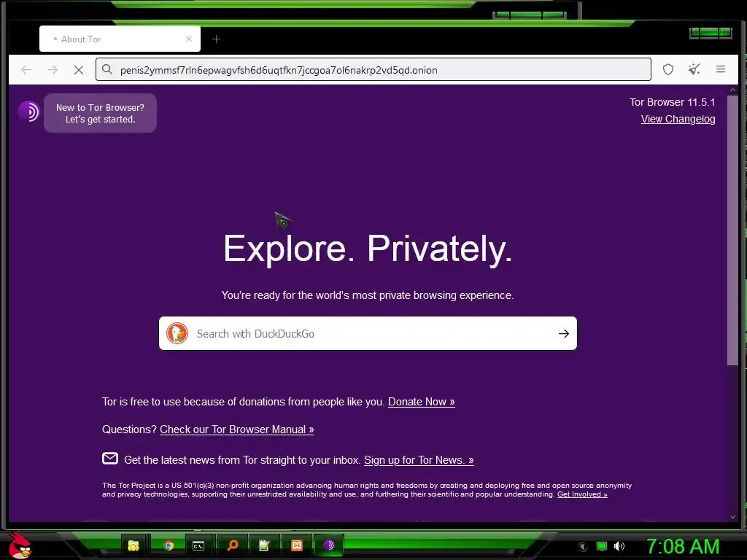Image resolution: width=747 pixels, height=560 pixels.
Task: Switch to Tor Browser taskbar icon
Action: (x=329, y=545)
